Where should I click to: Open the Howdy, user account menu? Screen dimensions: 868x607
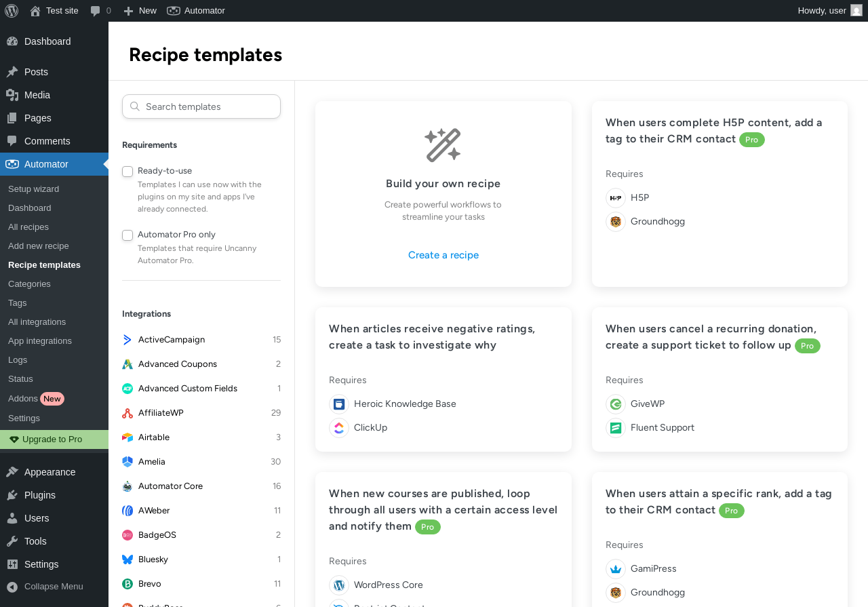[829, 11]
